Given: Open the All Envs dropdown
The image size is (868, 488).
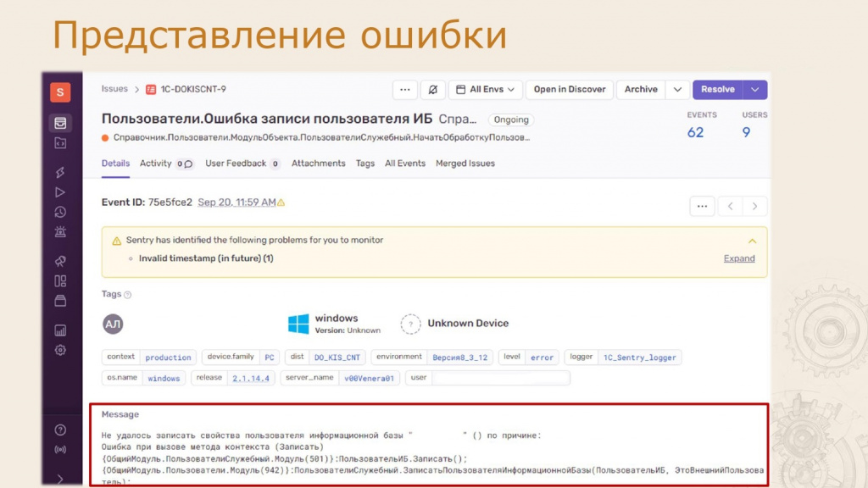Looking at the screenshot, I should pyautogui.click(x=486, y=90).
